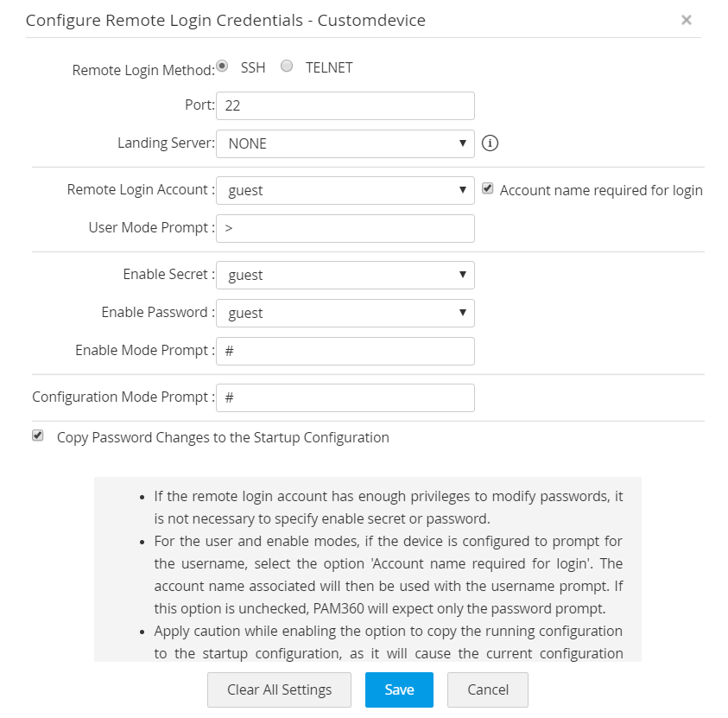
Task: Click the Copy Password Changes label text
Action: coord(223,437)
